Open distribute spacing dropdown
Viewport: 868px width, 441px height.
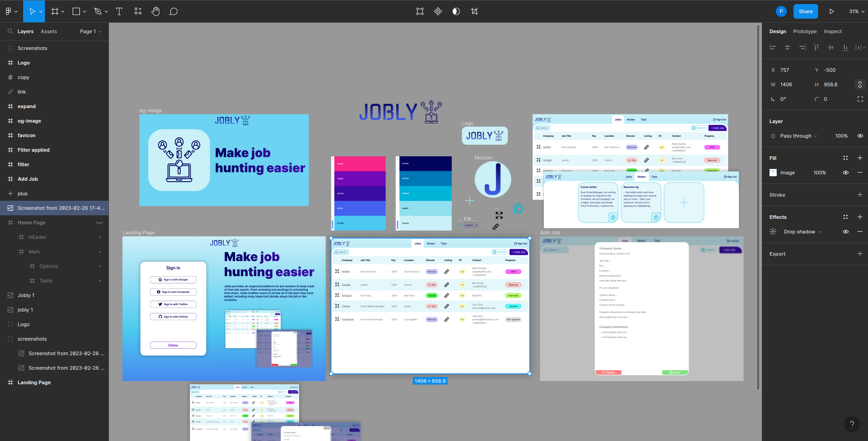coord(860,48)
